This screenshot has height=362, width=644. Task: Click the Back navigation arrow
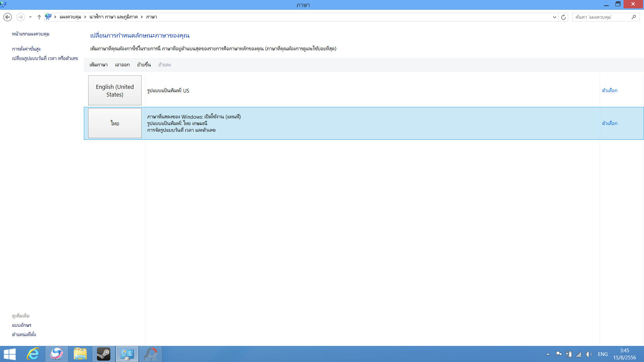pyautogui.click(x=7, y=17)
